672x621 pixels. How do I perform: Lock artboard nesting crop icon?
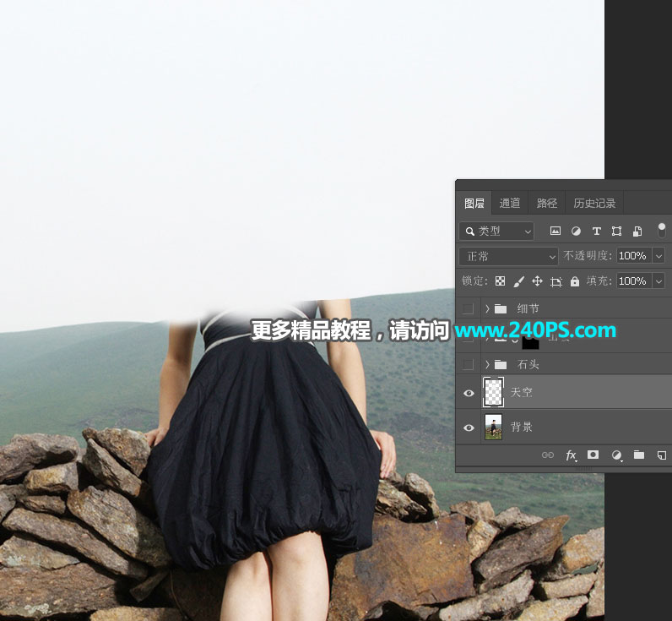click(556, 281)
